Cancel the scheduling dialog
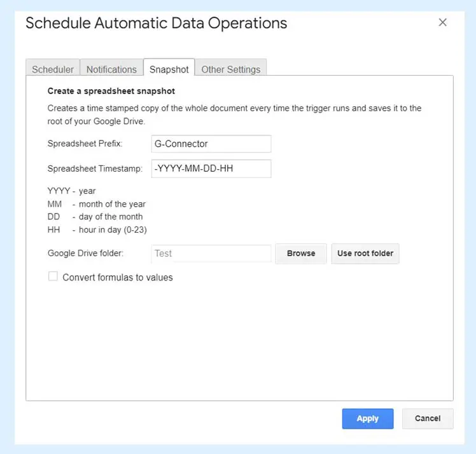 click(427, 418)
